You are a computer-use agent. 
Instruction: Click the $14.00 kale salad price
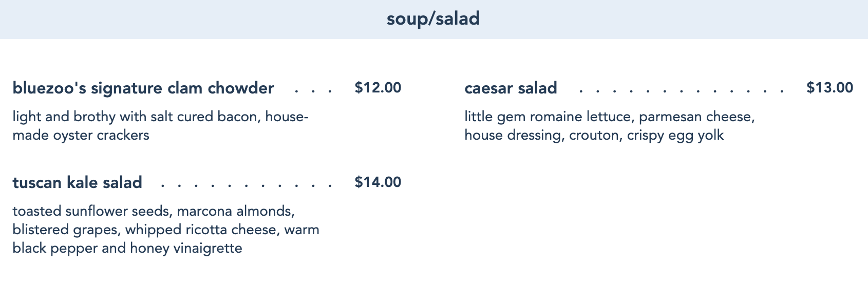point(378,182)
